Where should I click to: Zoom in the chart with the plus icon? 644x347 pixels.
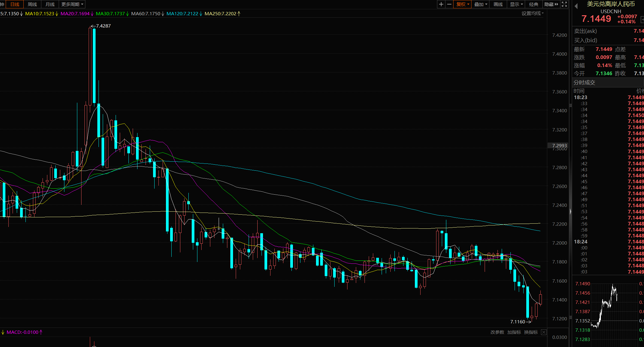tap(441, 4)
